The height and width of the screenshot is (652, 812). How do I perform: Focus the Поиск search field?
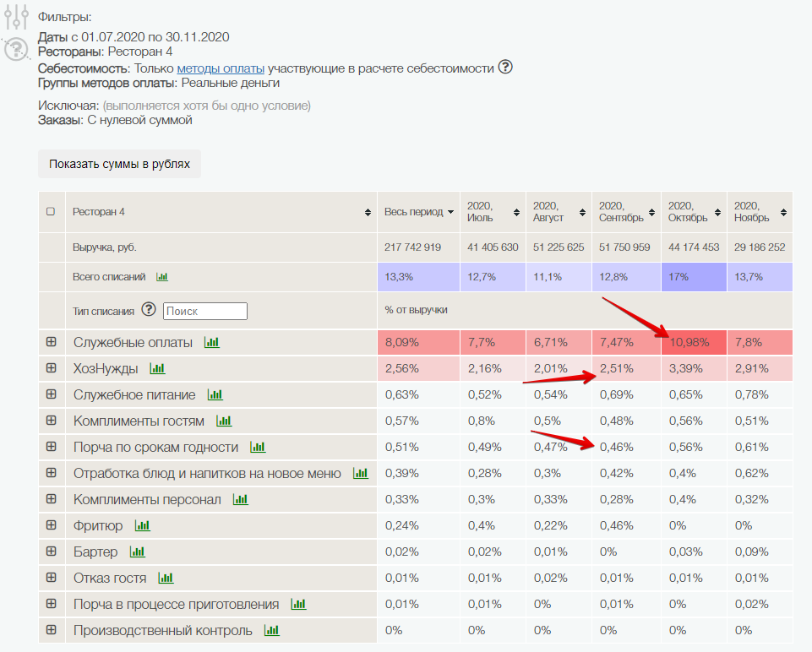pyautogui.click(x=205, y=311)
